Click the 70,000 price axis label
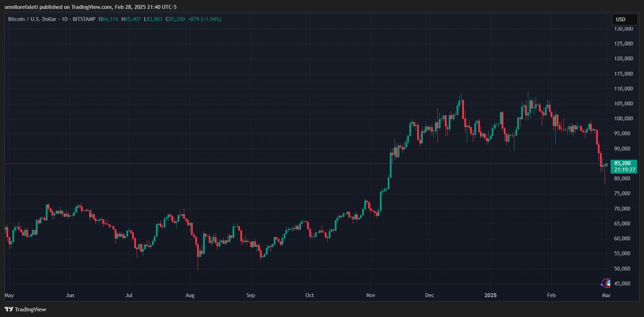This screenshot has width=644, height=317. coord(622,209)
